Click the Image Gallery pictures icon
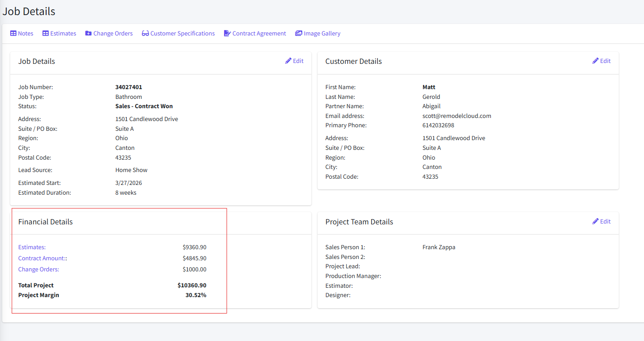The height and width of the screenshot is (341, 644). (299, 34)
